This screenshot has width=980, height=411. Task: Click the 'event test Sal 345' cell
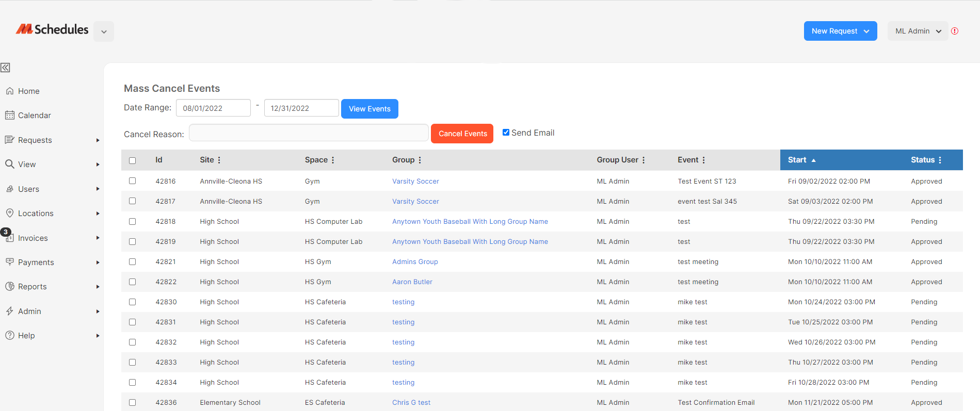(x=707, y=201)
